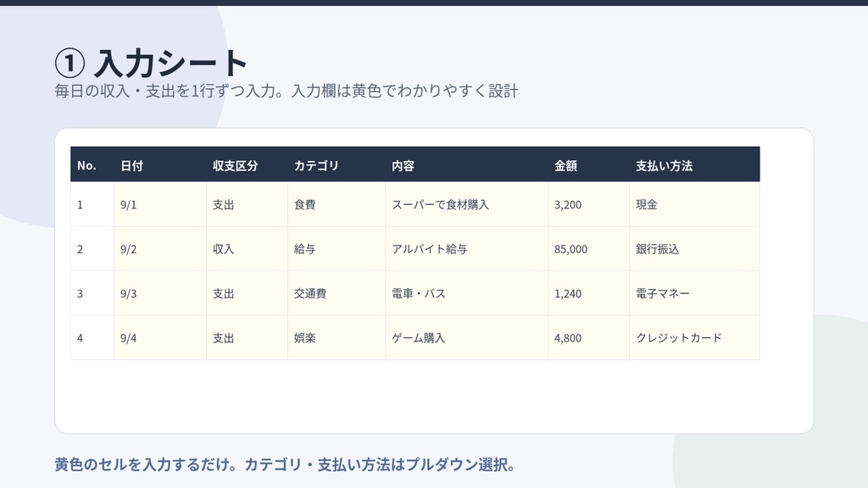
Task: Click the スーパーで食材購入 cell
Action: coord(467,204)
